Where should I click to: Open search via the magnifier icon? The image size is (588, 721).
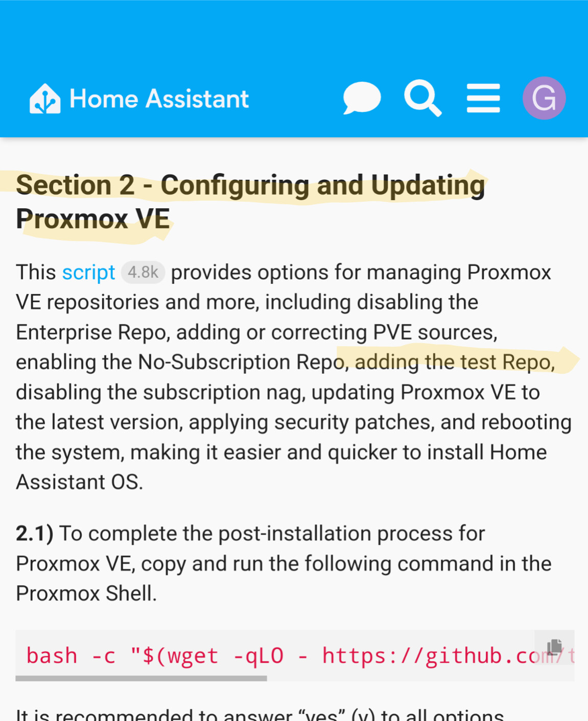pyautogui.click(x=422, y=99)
